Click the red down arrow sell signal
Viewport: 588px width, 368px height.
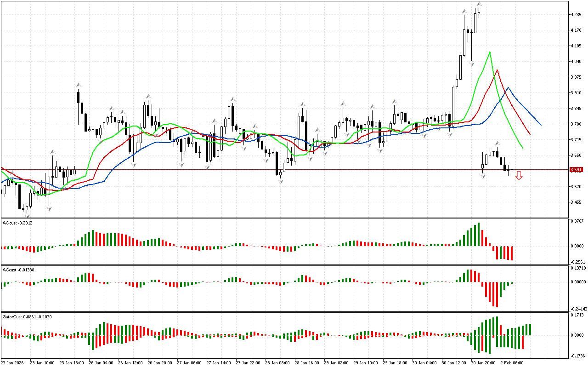tap(519, 175)
